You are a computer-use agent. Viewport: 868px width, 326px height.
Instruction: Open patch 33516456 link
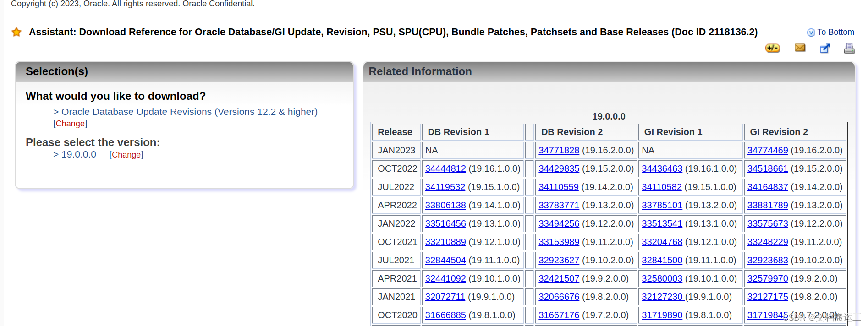click(445, 223)
